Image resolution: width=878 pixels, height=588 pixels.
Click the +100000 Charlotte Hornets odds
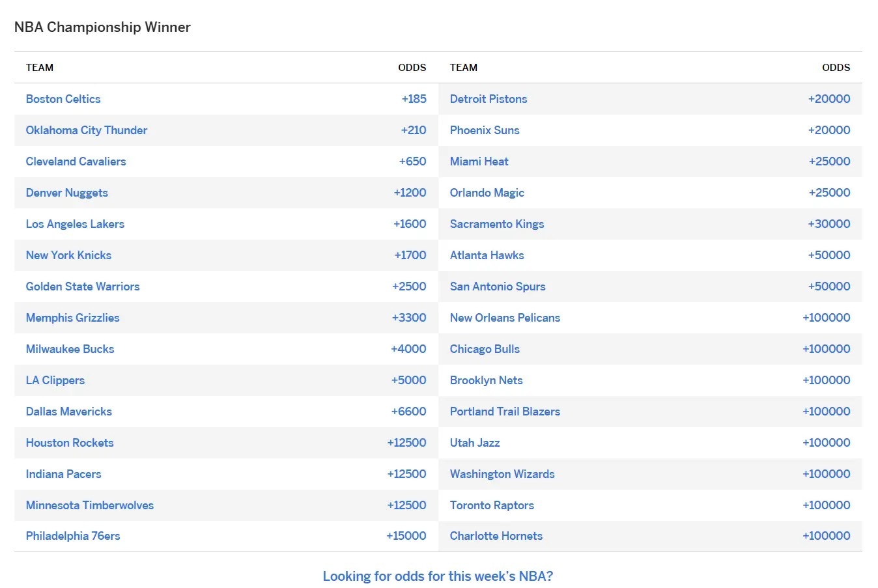[827, 536]
